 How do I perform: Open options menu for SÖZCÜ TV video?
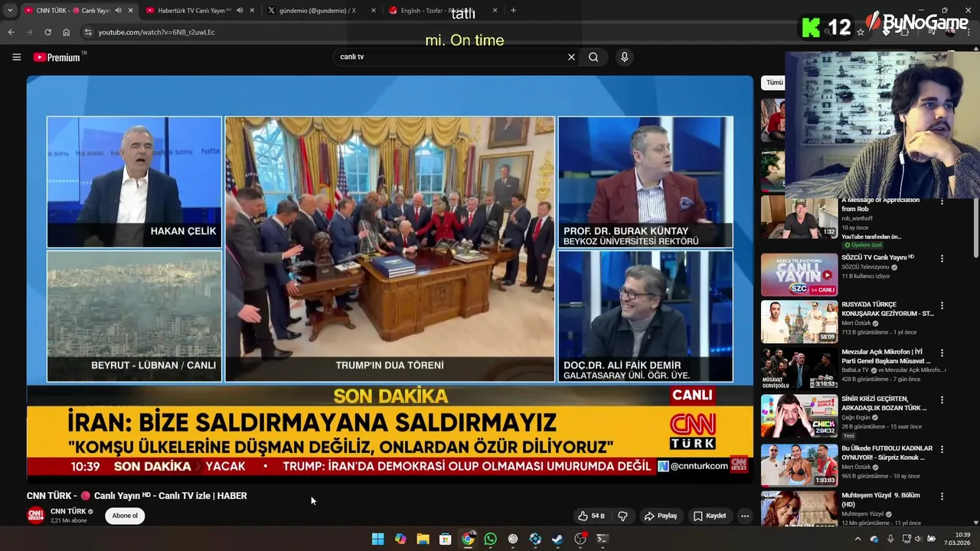[x=942, y=259]
